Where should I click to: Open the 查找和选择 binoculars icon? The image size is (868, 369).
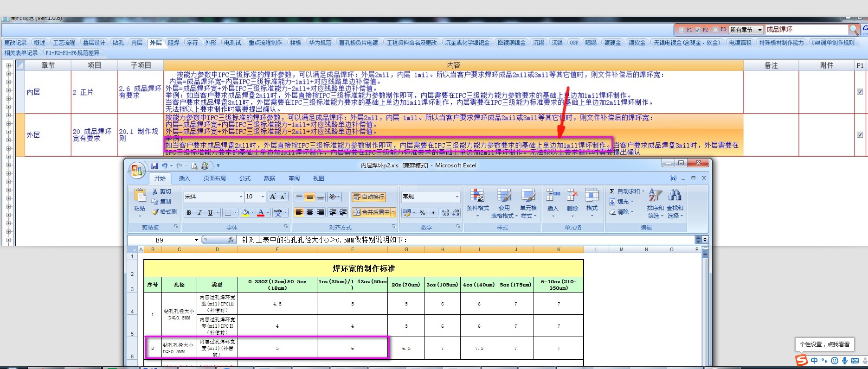tap(675, 195)
